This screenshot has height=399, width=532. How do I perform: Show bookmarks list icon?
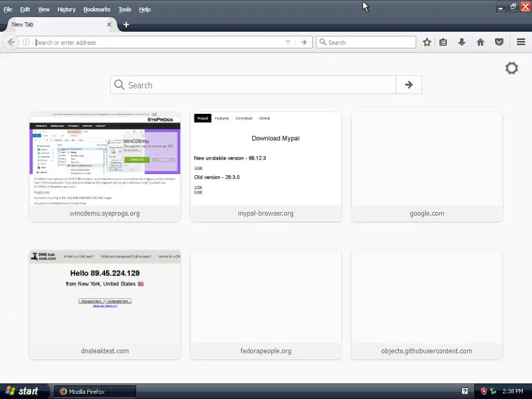[x=443, y=42]
